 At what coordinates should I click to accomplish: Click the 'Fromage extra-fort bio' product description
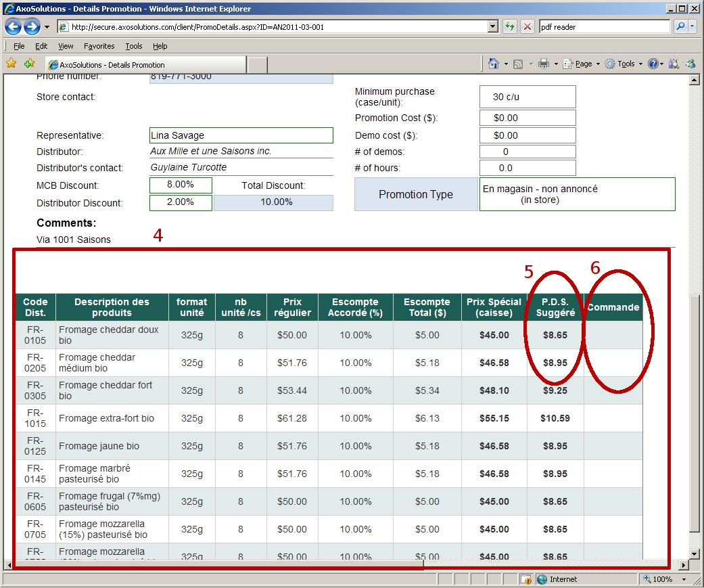click(106, 418)
